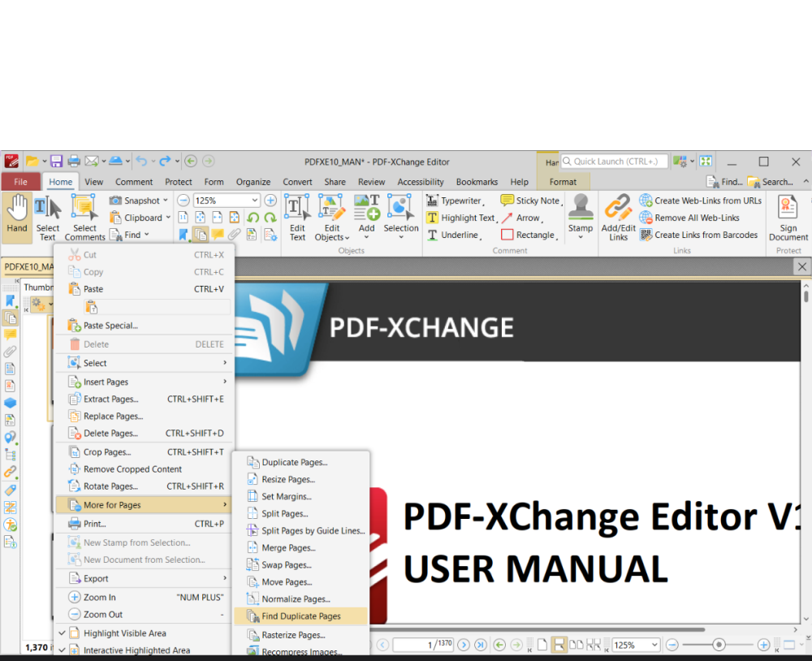Click the Edit Text tool
Image resolution: width=812 pixels, height=661 pixels.
coord(297,217)
